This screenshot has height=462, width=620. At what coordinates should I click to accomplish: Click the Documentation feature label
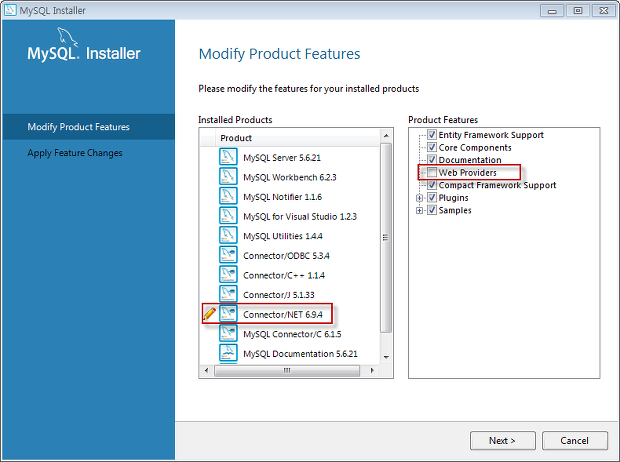click(470, 160)
